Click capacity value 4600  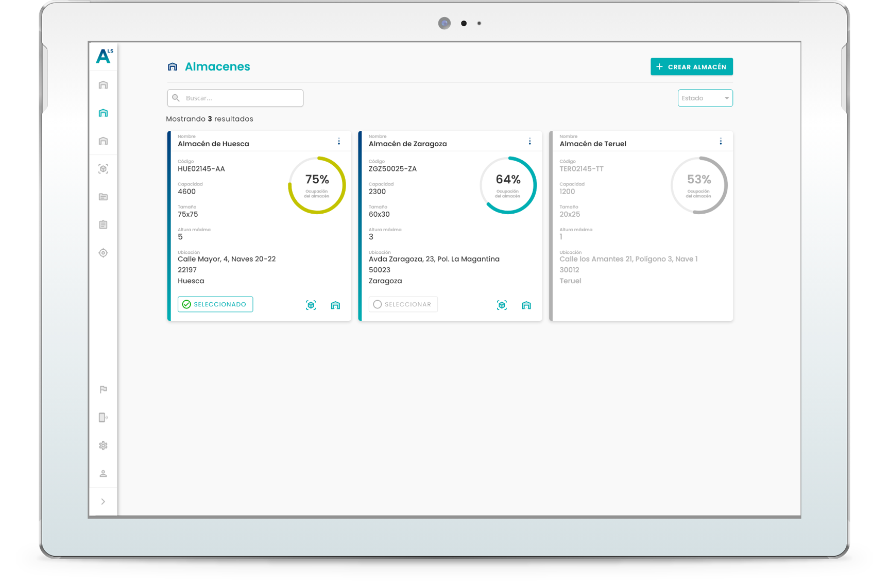[x=186, y=192]
